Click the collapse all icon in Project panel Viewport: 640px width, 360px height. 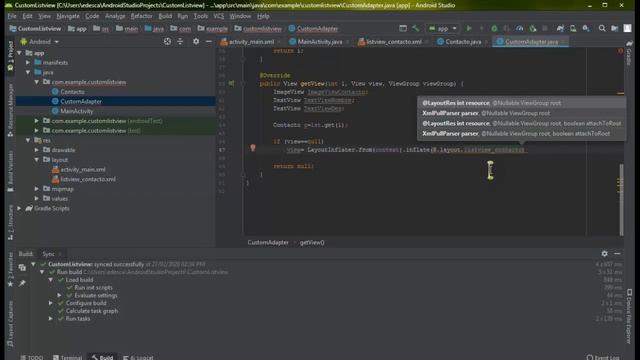(180, 41)
